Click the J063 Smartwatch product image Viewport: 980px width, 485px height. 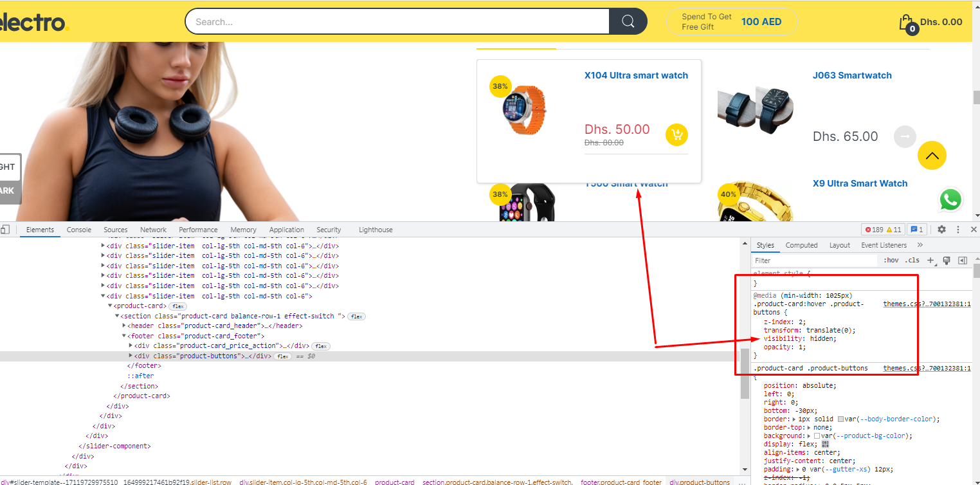(x=756, y=109)
